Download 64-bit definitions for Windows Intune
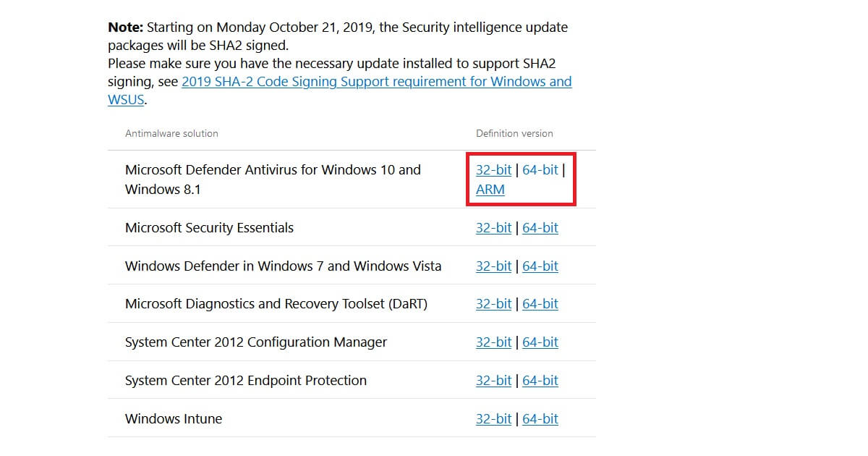Screen dimensions: 868x456 [540, 418]
